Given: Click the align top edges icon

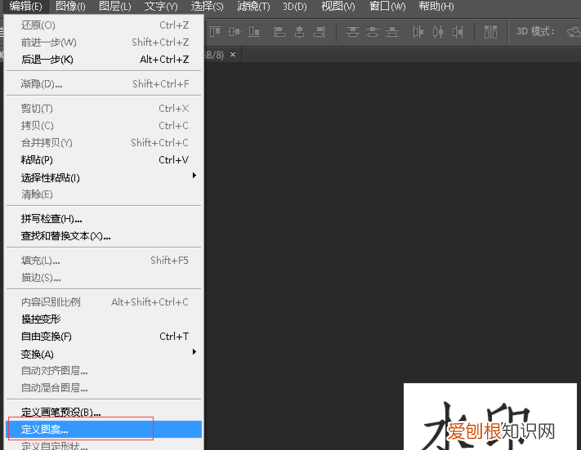Looking at the screenshot, I should pos(215,32).
